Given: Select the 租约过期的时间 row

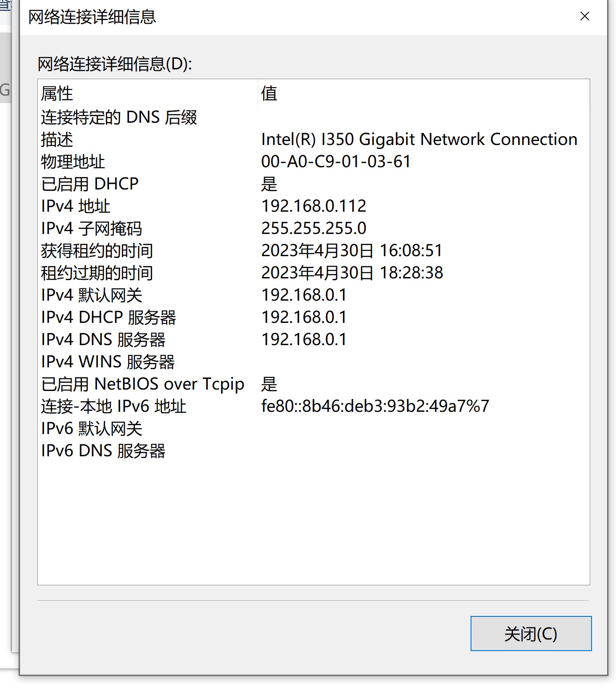Looking at the screenshot, I should pos(97,273).
